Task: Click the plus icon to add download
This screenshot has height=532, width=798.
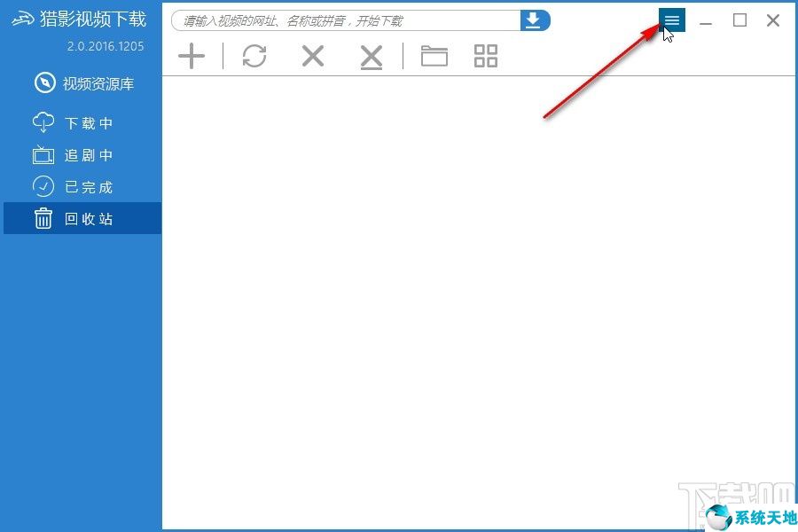Action: pos(192,56)
